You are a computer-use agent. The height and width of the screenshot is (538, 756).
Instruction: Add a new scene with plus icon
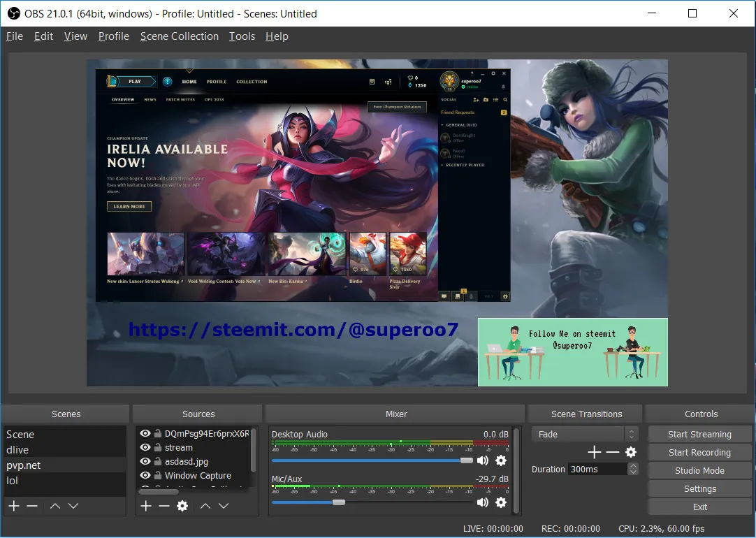point(14,506)
